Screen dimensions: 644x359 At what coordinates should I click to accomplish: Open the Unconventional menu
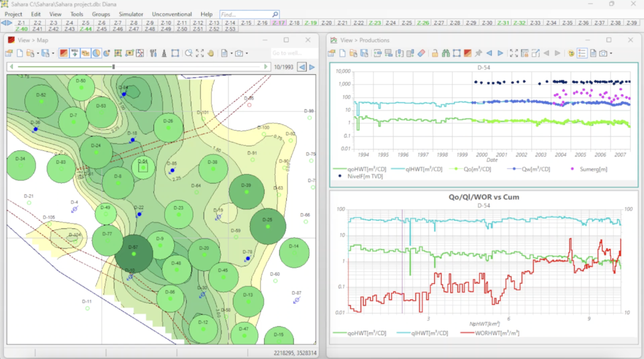(x=172, y=14)
